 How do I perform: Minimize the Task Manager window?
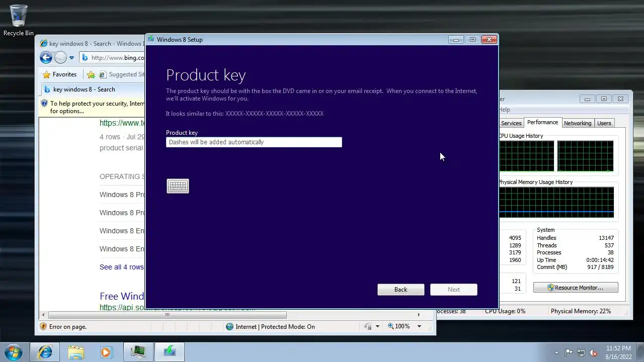pos(587,99)
